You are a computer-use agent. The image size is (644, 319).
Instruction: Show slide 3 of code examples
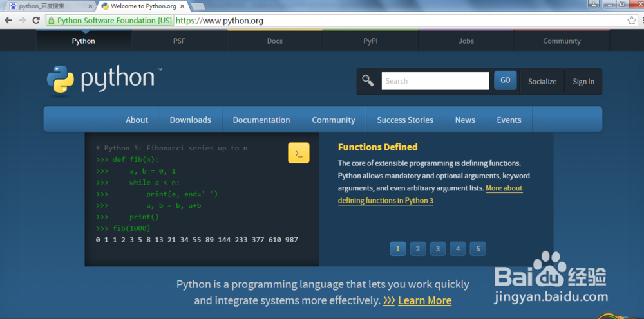pos(438,248)
